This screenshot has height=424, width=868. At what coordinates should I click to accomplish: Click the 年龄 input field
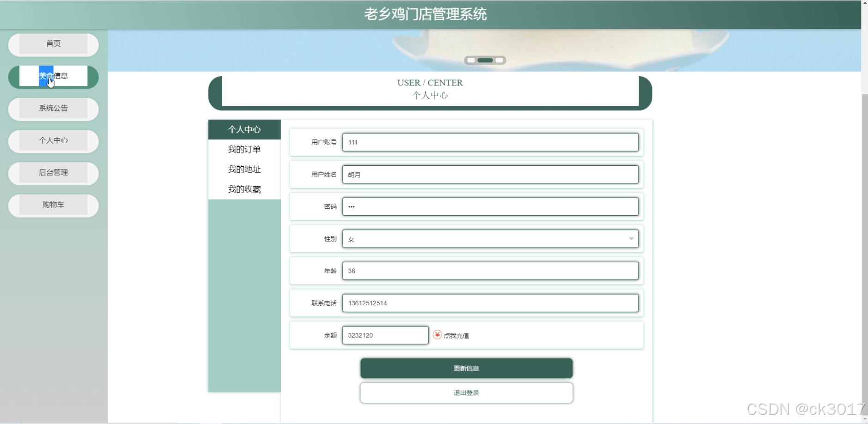(490, 271)
